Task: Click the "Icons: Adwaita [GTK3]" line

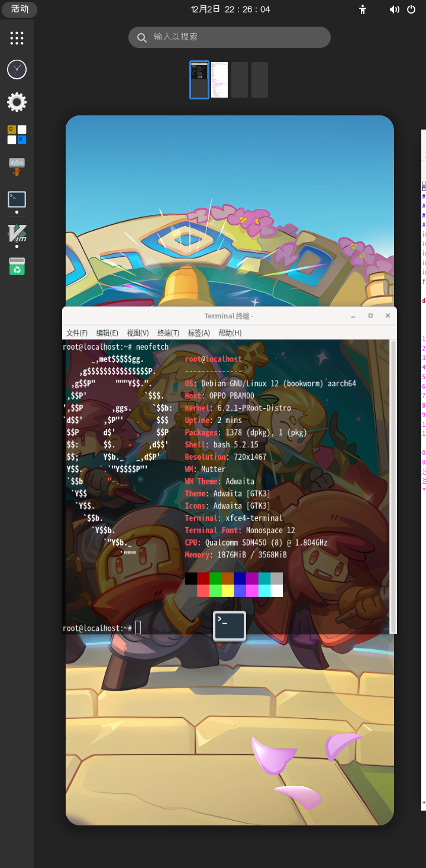Action: (x=227, y=506)
